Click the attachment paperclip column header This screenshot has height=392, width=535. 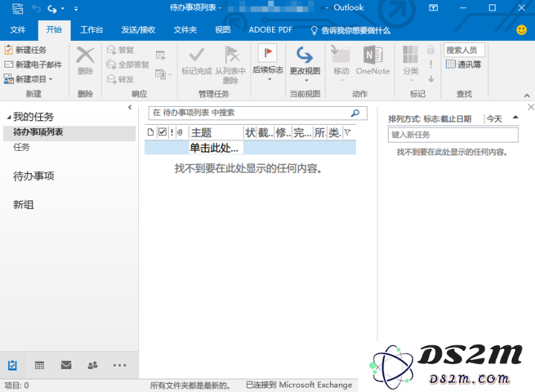pyautogui.click(x=181, y=132)
